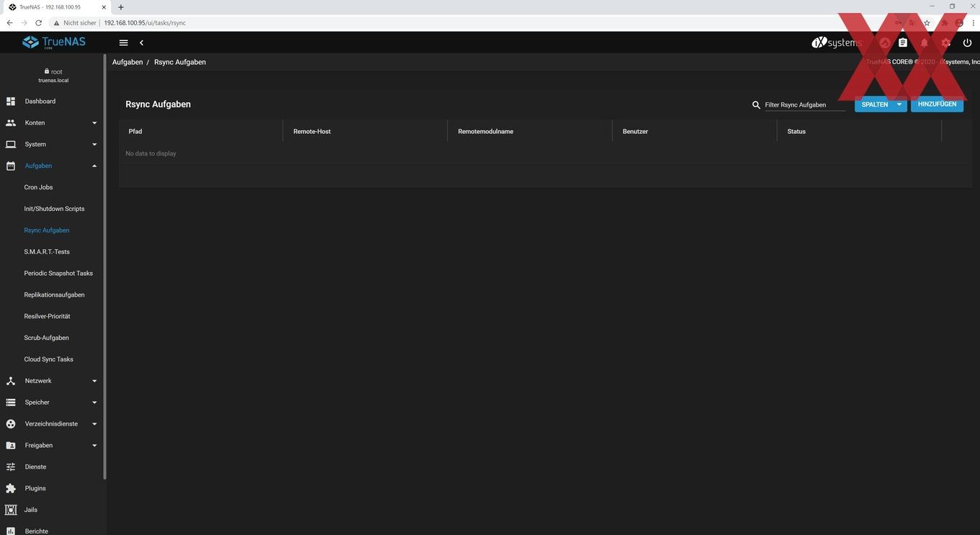Click the System laptop icon
This screenshot has width=980, height=535.
[11, 145]
